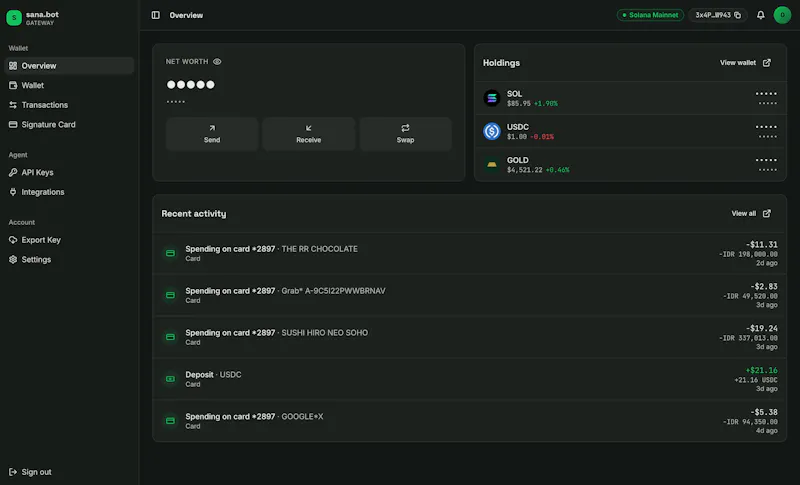This screenshot has height=485, width=800.
Task: Click the 3x4P wallet address pill
Action: [x=718, y=15]
